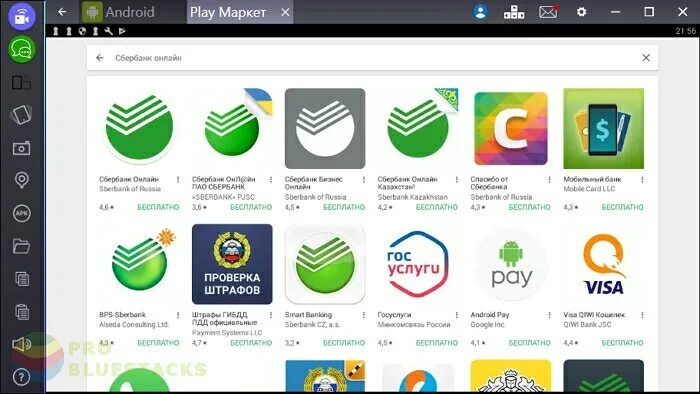Screen dimensions: 700x394
Task: Click the Visa QIWI Кошелек title text
Action: click(x=594, y=315)
